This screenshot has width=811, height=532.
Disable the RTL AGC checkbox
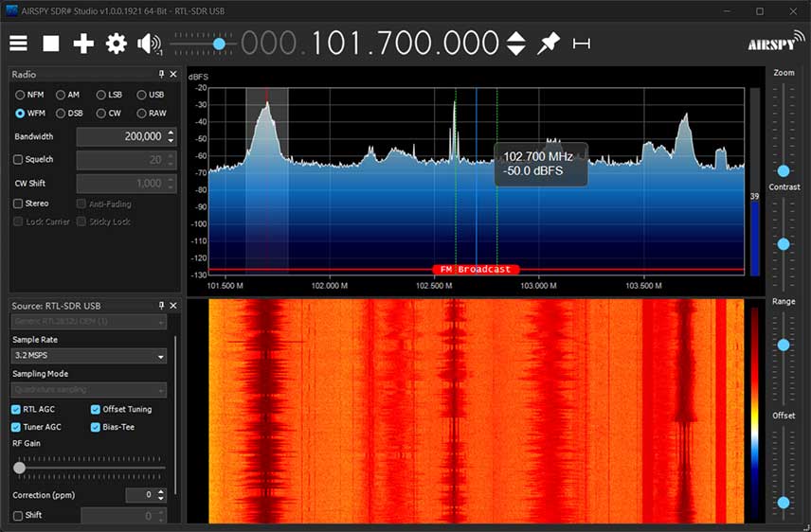pyautogui.click(x=16, y=410)
